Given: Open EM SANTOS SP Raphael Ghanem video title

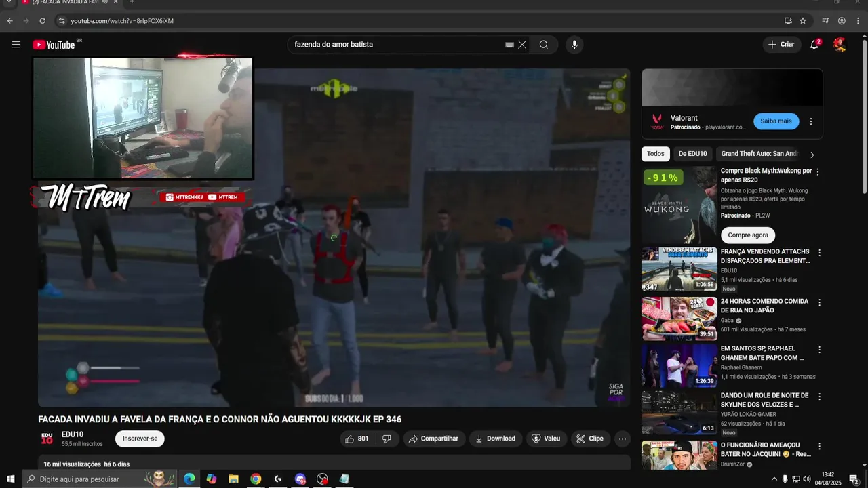Looking at the screenshot, I should tap(762, 353).
